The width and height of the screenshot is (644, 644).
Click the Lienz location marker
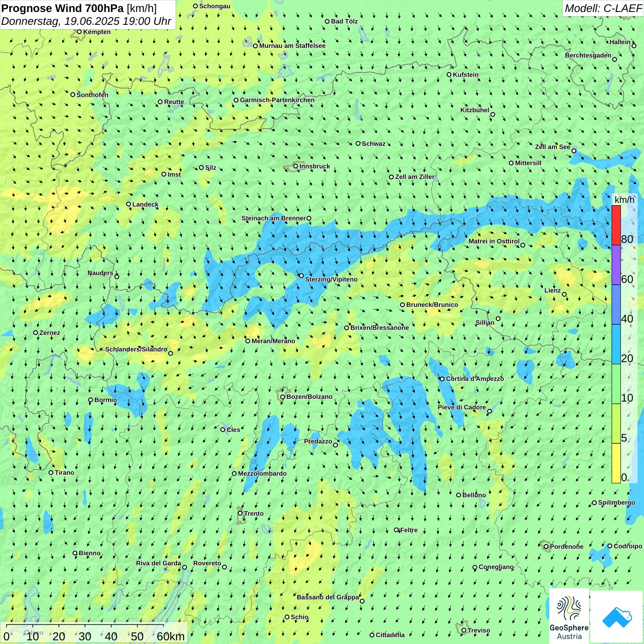[x=564, y=294]
